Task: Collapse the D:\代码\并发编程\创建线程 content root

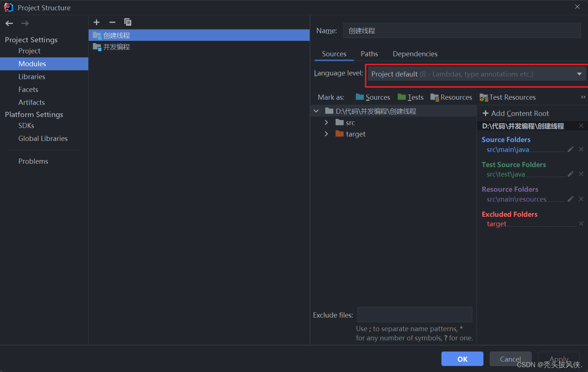Action: tap(316, 111)
